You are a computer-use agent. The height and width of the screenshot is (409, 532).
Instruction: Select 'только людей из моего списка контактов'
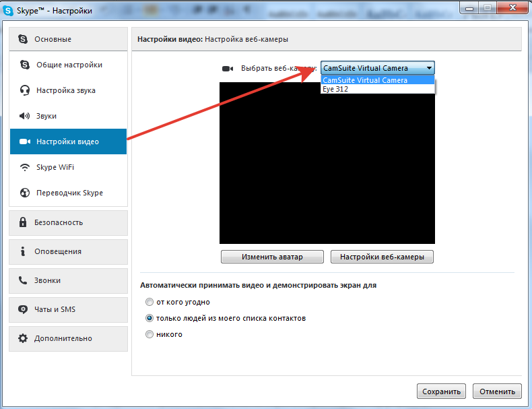149,318
